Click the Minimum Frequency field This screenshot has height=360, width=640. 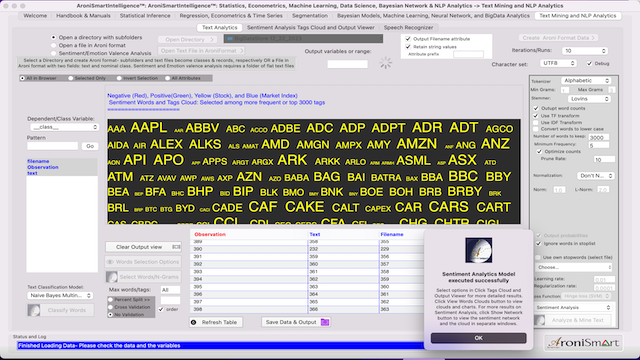599,145
